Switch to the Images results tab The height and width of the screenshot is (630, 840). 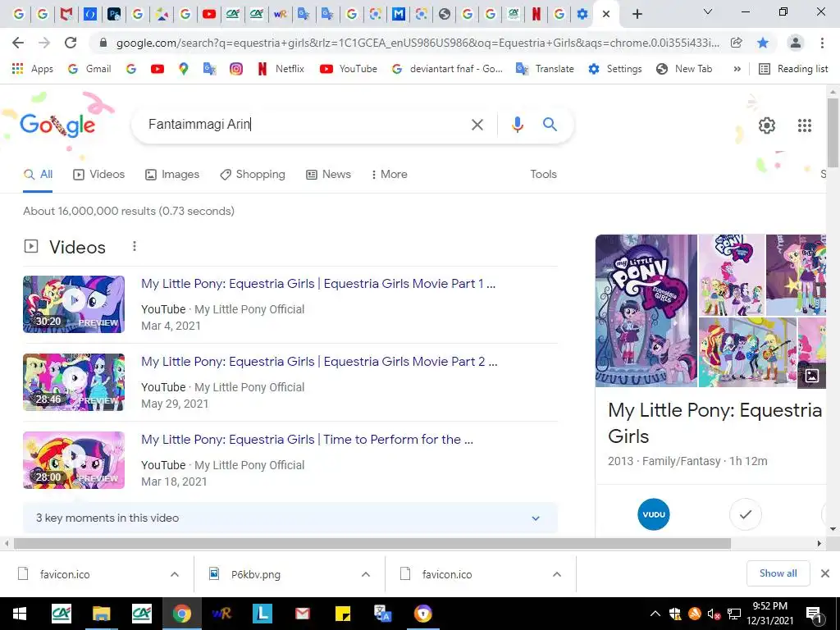pyautogui.click(x=172, y=174)
